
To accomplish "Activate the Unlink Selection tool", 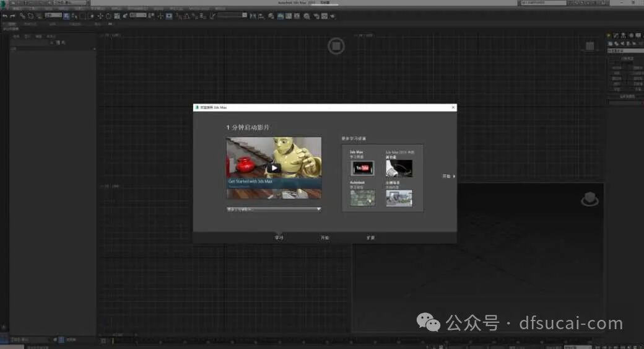I will click(30, 16).
